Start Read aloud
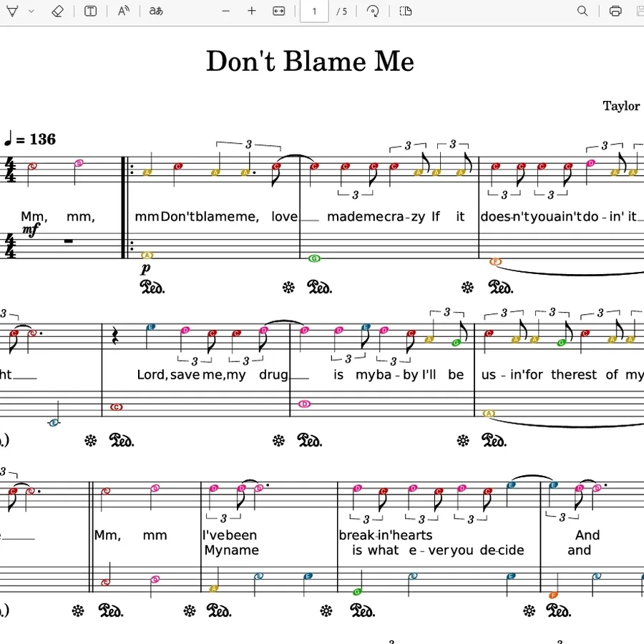Screen dimensions: 644x644 [x=123, y=11]
